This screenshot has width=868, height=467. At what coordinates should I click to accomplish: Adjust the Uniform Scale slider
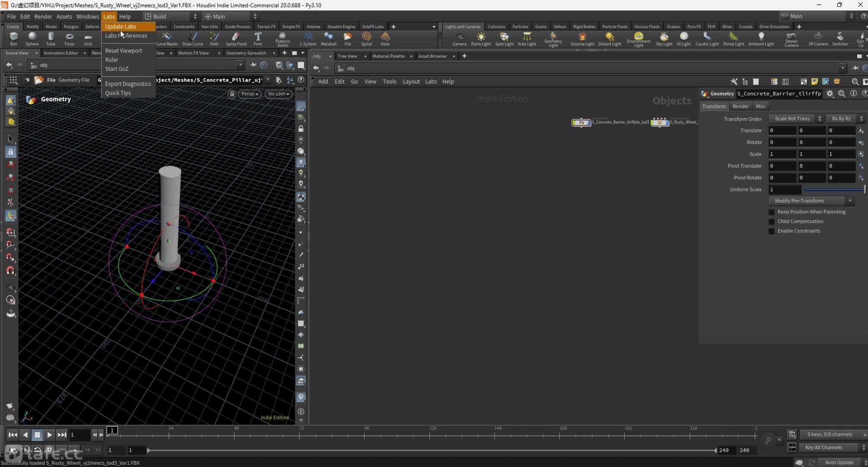[x=834, y=190]
